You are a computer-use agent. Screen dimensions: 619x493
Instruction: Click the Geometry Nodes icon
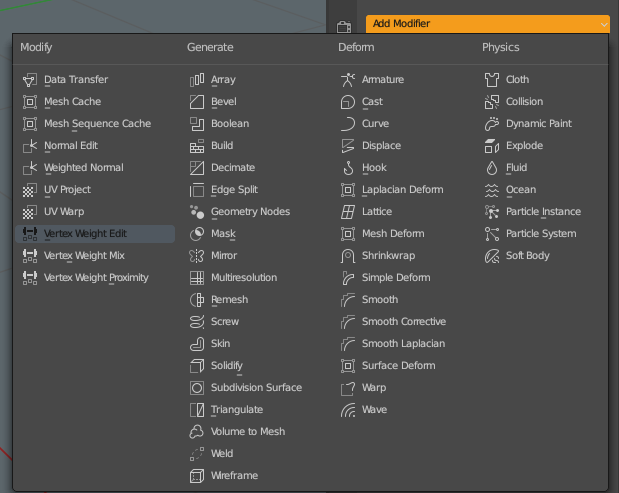click(x=197, y=212)
